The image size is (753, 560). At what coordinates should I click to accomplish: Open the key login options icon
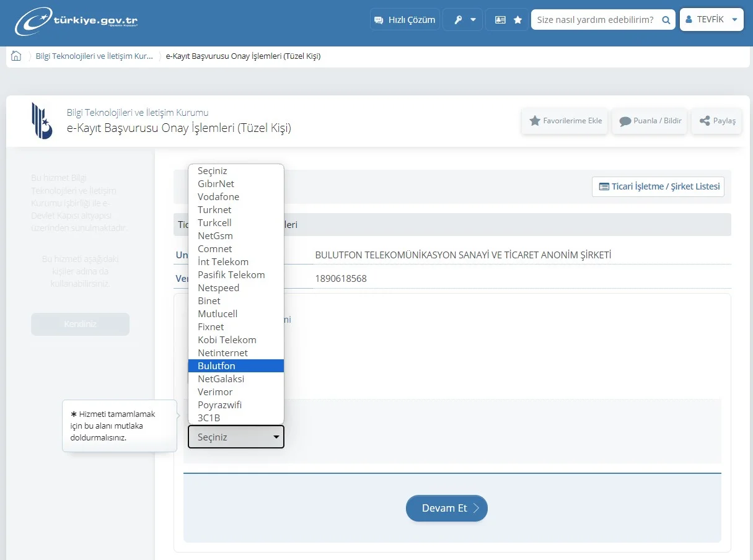click(464, 20)
